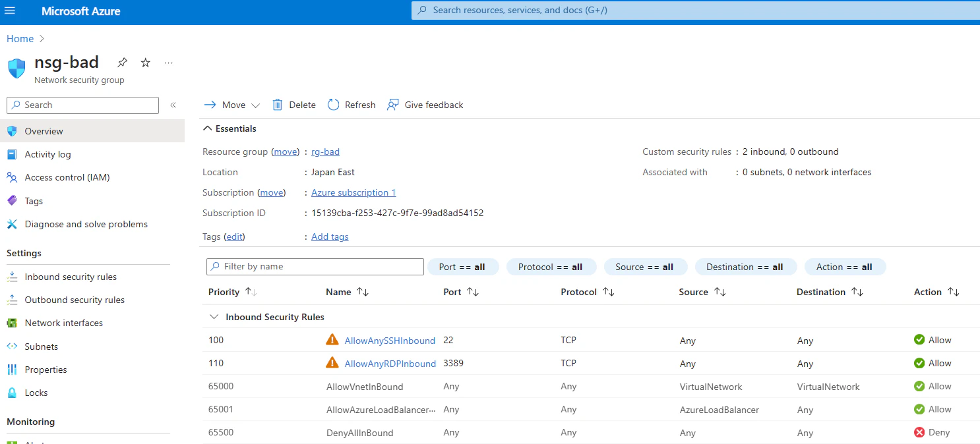Viewport: 980px width, 444px height.
Task: Click the Move arrow icon in the toolbar
Action: point(210,105)
